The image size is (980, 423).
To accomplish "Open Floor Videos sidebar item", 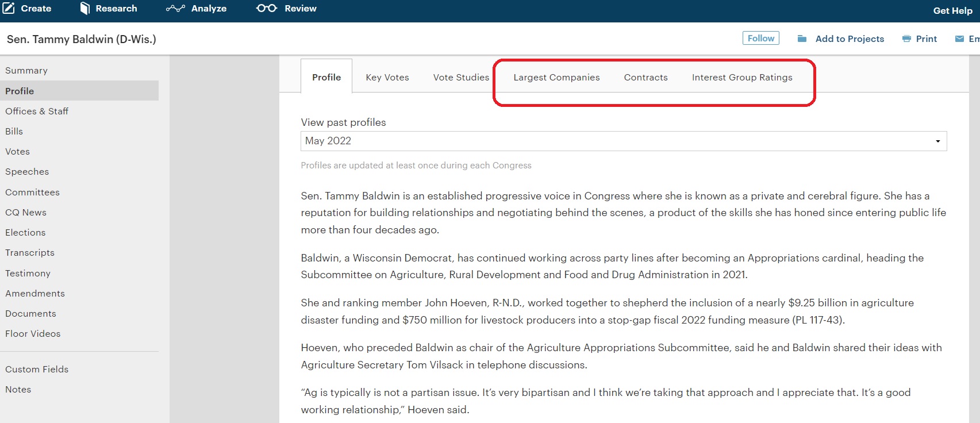I will pyautogui.click(x=33, y=333).
